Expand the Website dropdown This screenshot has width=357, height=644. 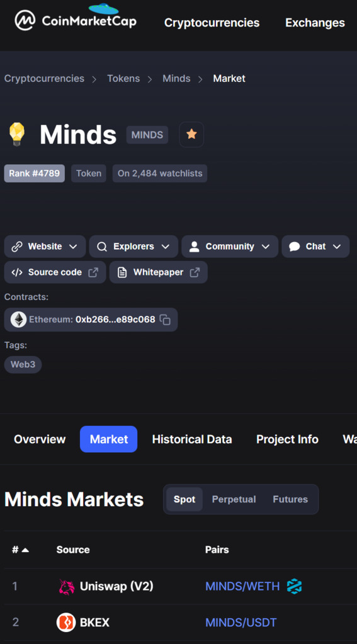point(45,247)
